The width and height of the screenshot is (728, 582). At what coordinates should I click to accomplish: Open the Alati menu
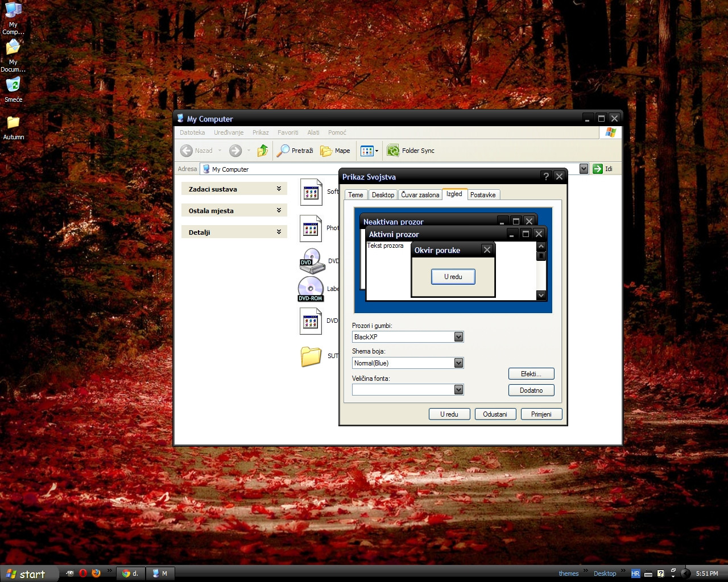coord(313,132)
